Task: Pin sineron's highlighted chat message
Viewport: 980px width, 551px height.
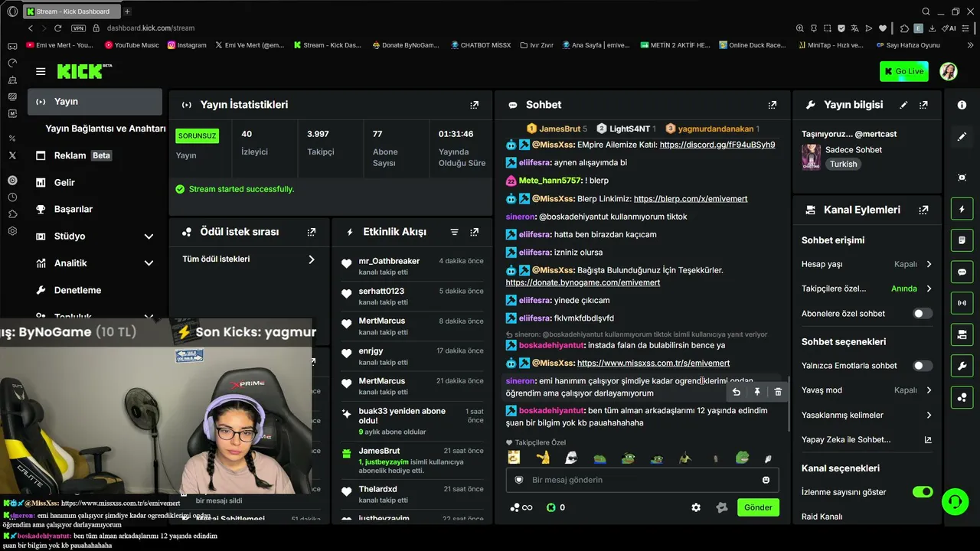Action: [757, 392]
